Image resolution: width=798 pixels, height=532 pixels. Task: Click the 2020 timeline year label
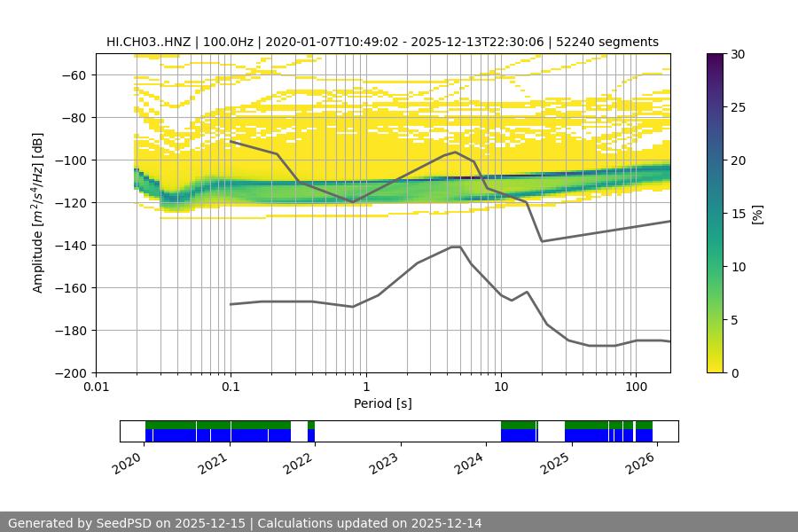(130, 462)
